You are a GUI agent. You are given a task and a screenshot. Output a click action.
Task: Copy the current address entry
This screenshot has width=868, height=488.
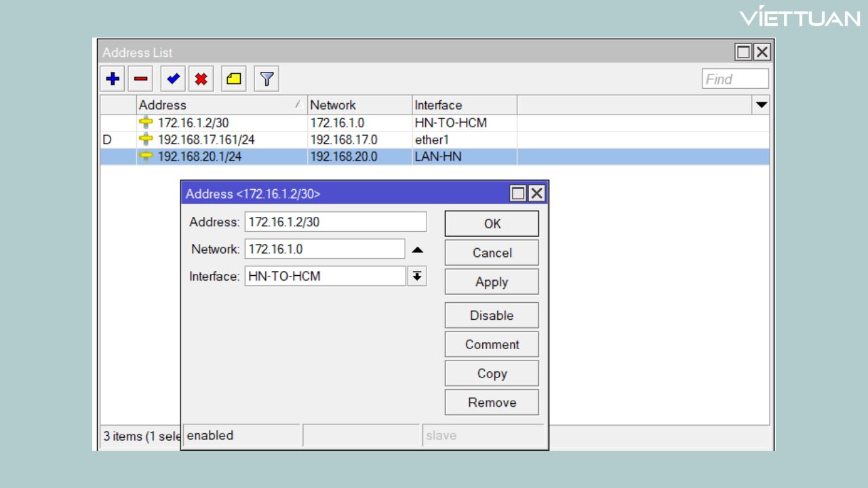tap(491, 373)
